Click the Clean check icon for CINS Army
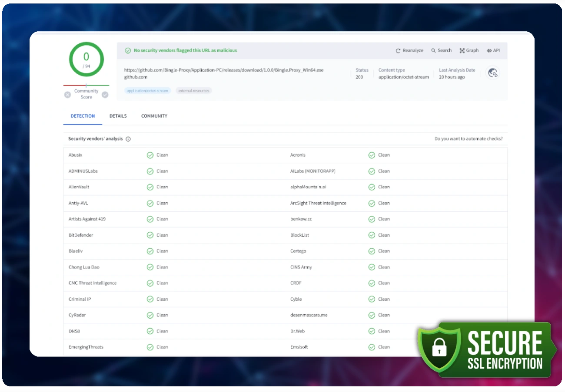565x392 pixels. pyautogui.click(x=372, y=267)
